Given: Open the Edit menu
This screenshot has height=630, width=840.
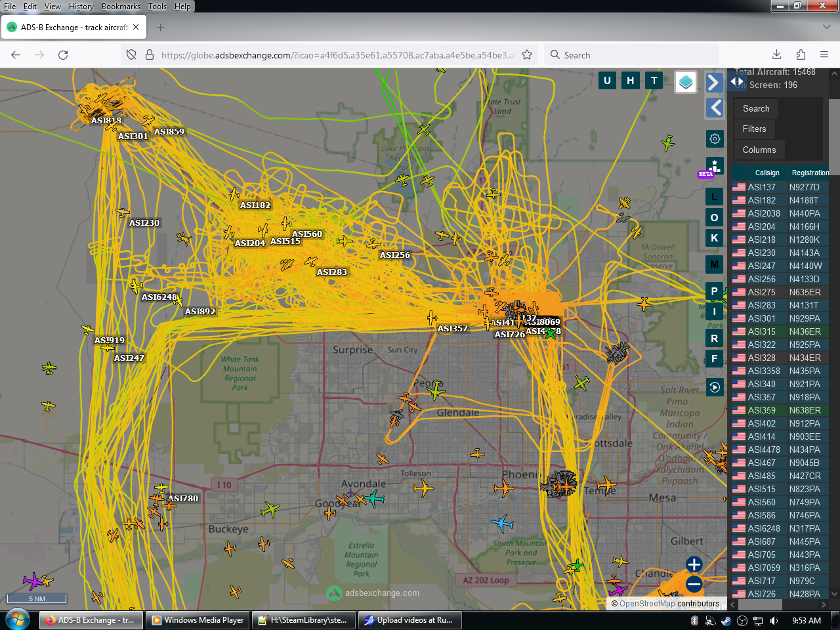Looking at the screenshot, I should [x=30, y=7].
